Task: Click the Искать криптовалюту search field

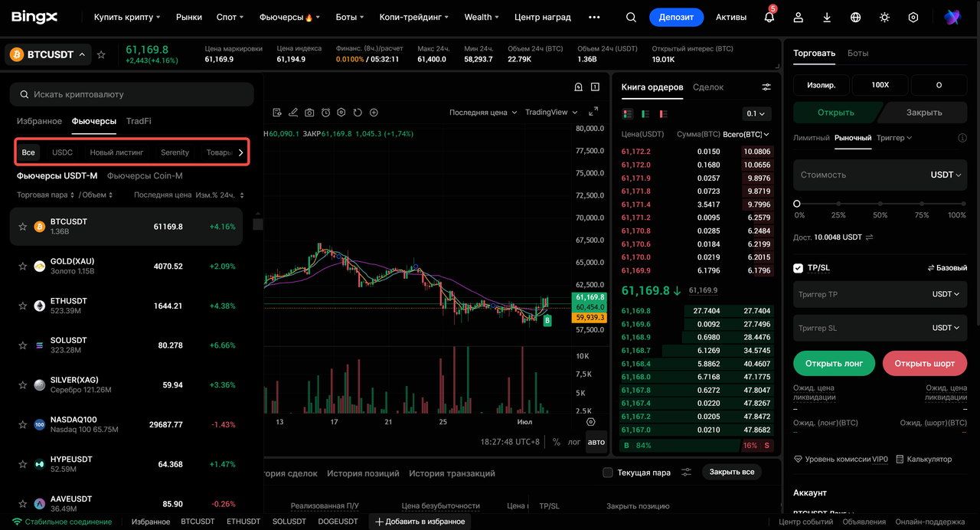Action: [132, 94]
